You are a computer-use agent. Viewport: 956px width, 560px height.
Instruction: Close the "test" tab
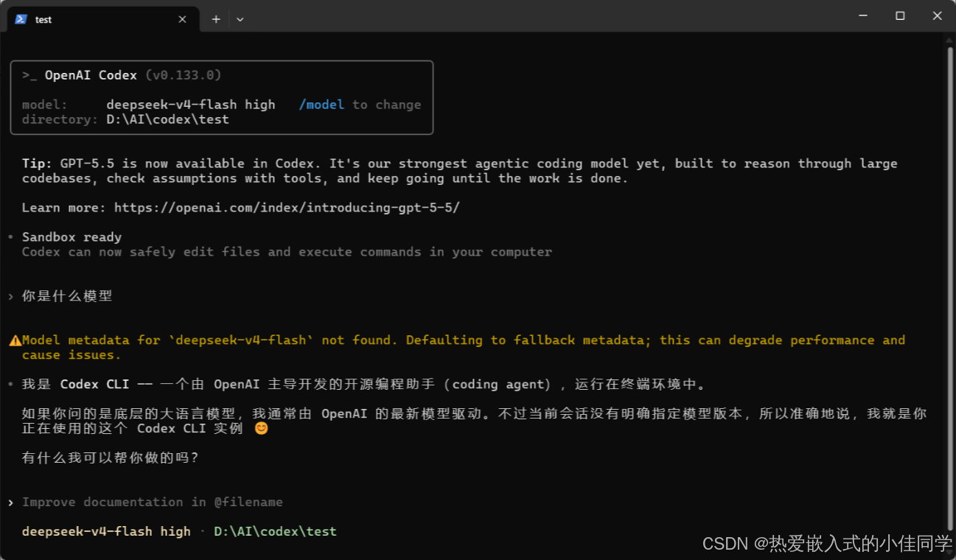(x=182, y=19)
